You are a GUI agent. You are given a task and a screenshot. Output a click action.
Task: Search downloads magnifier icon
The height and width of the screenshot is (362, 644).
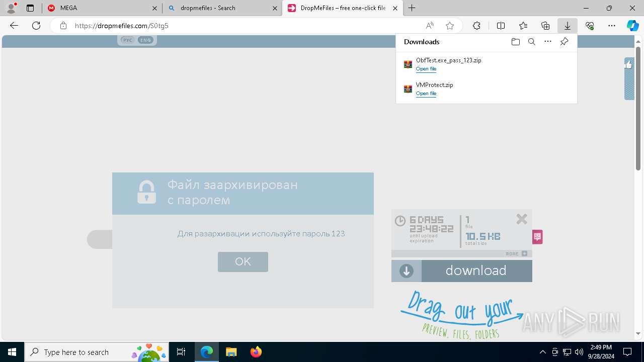[x=531, y=42]
